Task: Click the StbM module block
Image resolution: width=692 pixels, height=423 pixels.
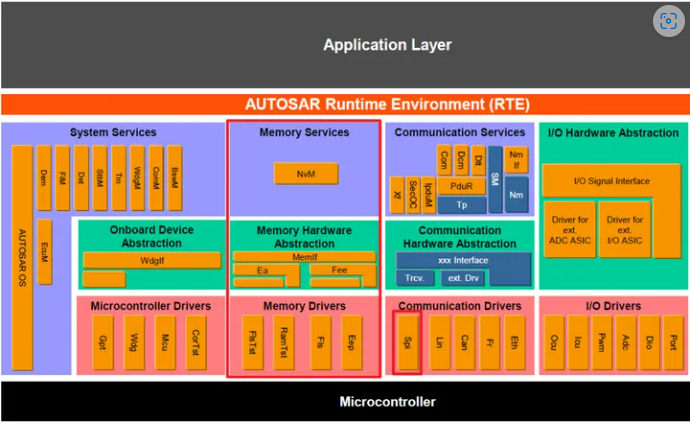Action: click(100, 178)
